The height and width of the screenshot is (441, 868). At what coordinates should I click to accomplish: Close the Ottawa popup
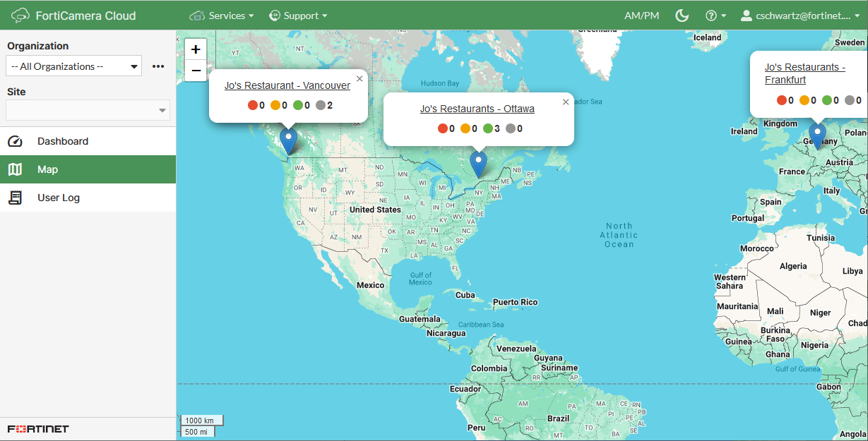click(x=565, y=102)
